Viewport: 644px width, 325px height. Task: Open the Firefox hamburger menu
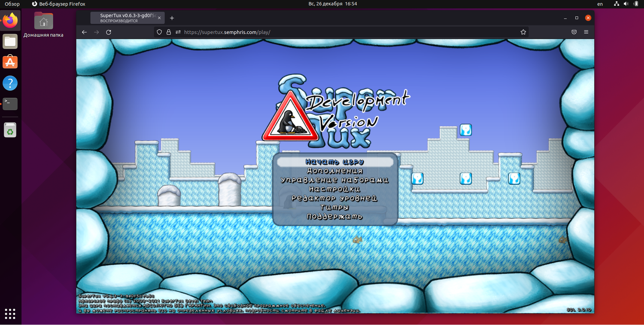tap(586, 32)
